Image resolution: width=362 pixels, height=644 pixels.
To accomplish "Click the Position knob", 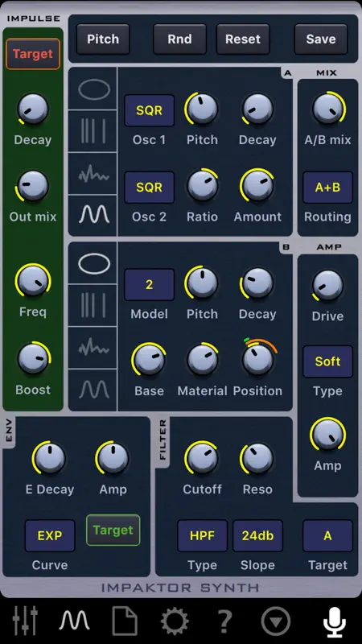I will 258,358.
